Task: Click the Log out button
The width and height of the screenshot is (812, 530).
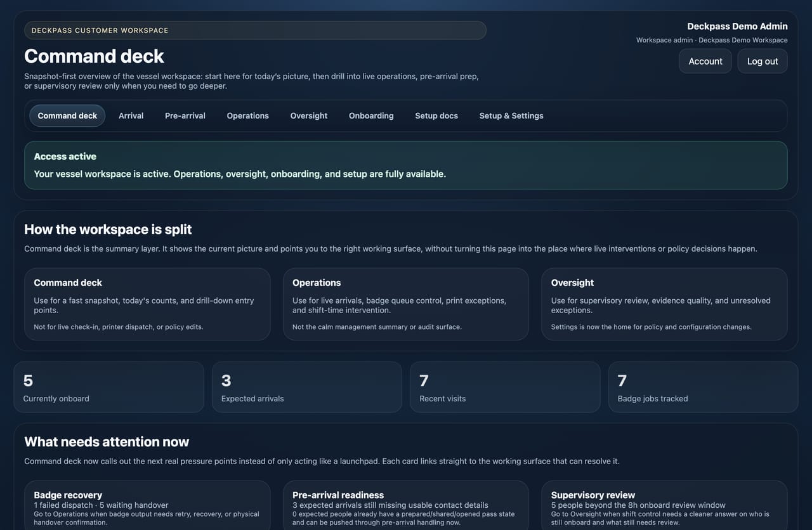Action: 763,61
